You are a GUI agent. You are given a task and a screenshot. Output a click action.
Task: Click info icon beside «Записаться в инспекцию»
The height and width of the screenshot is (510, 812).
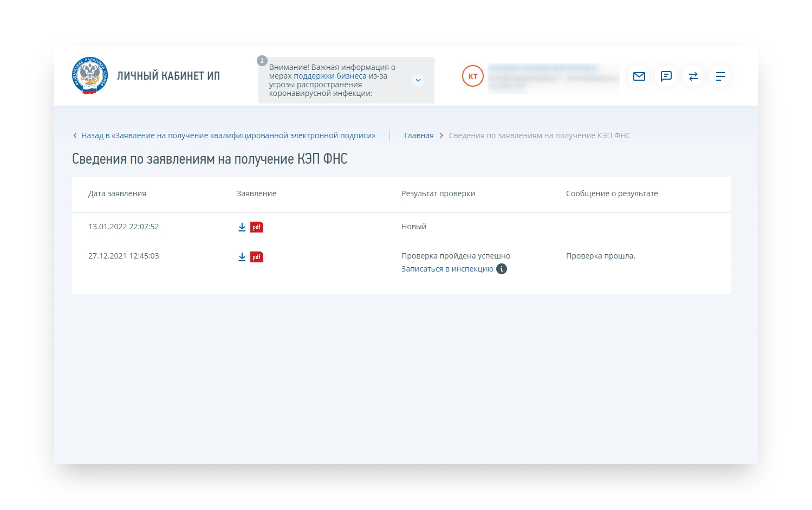coord(502,269)
